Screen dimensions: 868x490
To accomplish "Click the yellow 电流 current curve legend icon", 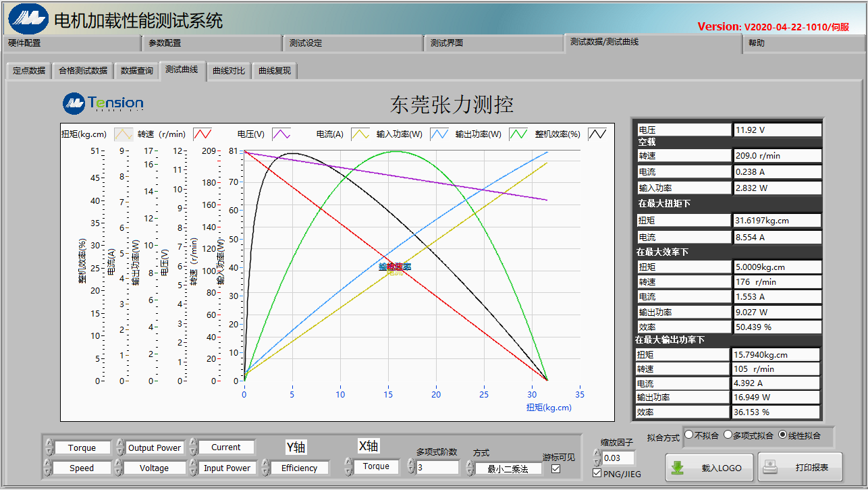I will click(360, 134).
